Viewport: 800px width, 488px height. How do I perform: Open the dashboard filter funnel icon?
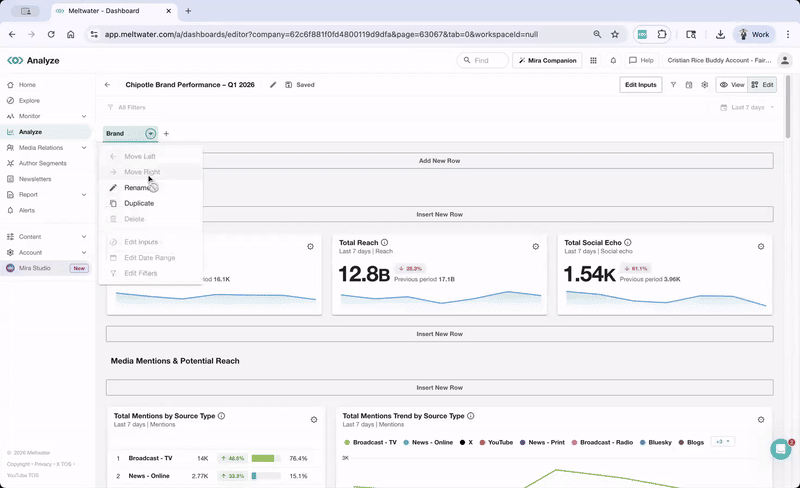673,85
